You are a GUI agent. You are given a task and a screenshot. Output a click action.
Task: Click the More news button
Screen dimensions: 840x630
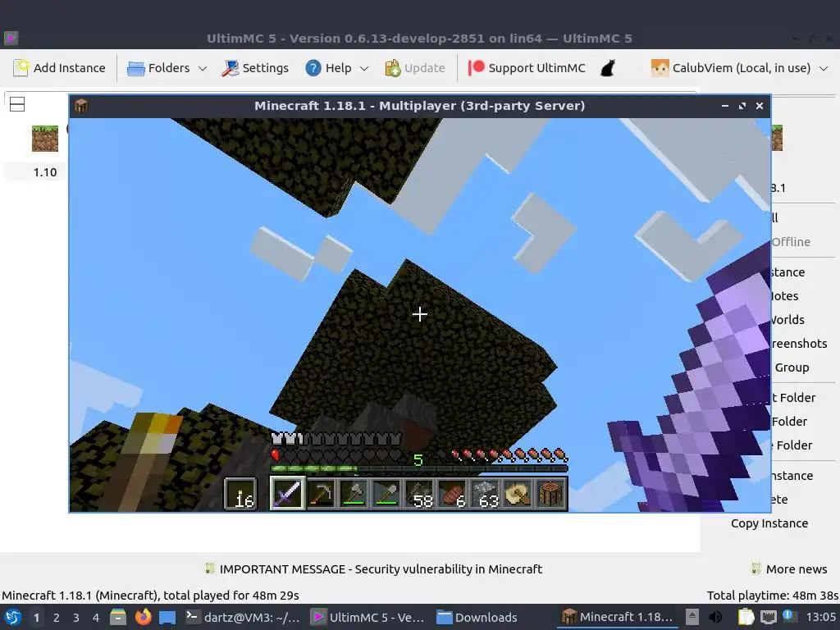(789, 569)
